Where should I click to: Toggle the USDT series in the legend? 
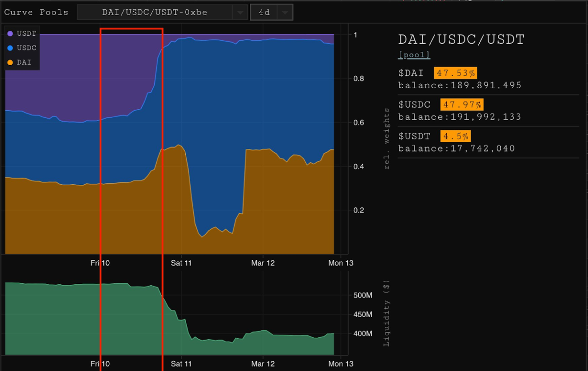(x=22, y=33)
